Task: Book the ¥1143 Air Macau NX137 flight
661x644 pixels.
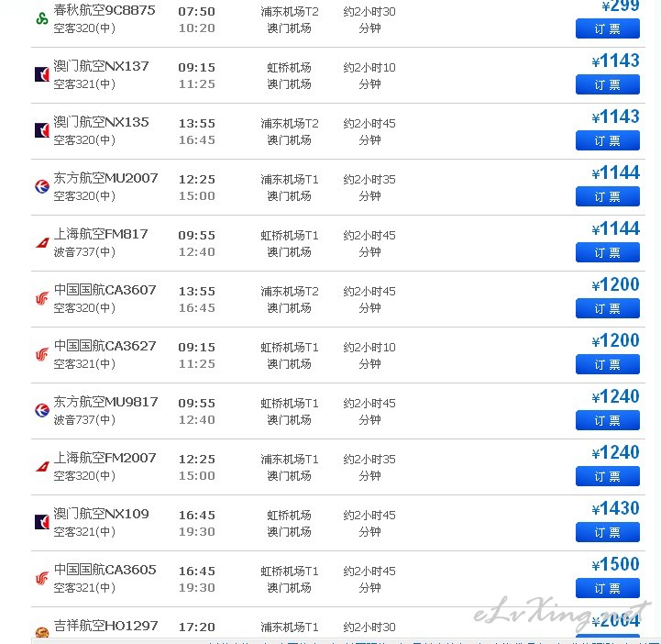Action: [x=608, y=84]
